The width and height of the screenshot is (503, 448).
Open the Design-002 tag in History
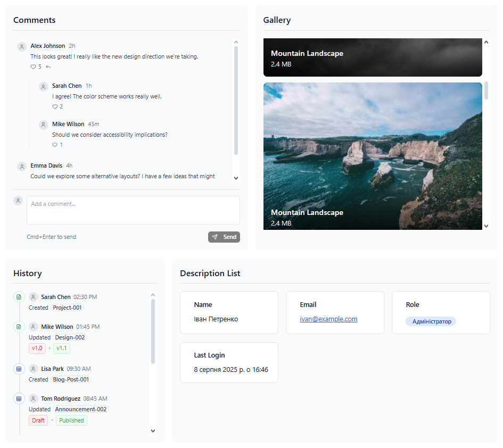point(70,337)
